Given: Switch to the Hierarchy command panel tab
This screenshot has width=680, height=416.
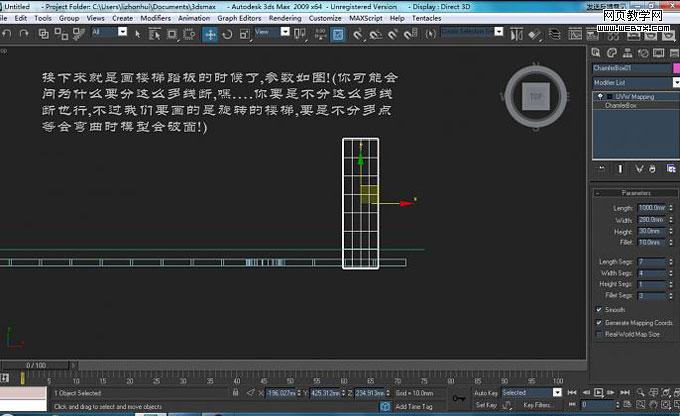Looking at the screenshot, I should click(x=627, y=53).
